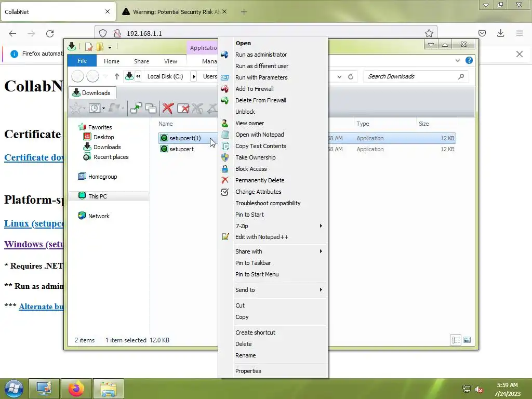Click the history clock toolbar icon

(x=95, y=108)
